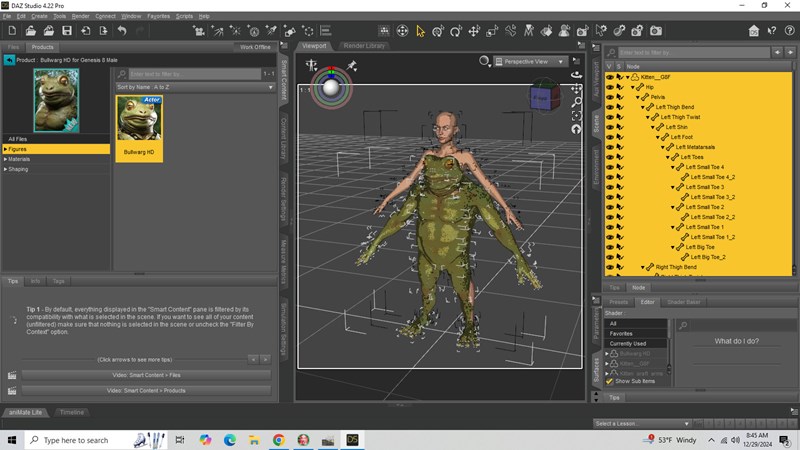Viewport: 800px width, 450px height.
Task: Click the Bullwarg HD actor thumbnail
Action: click(x=139, y=129)
